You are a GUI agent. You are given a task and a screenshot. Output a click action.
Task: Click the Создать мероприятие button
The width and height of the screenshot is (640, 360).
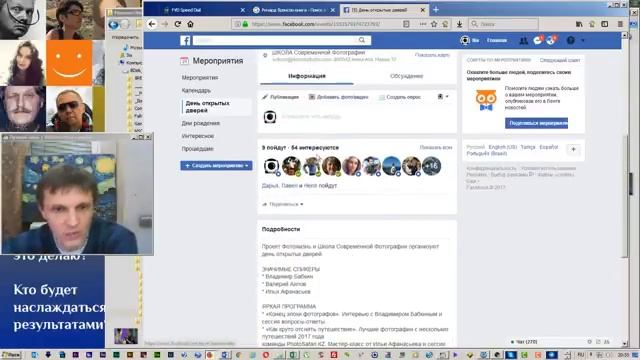point(216,165)
